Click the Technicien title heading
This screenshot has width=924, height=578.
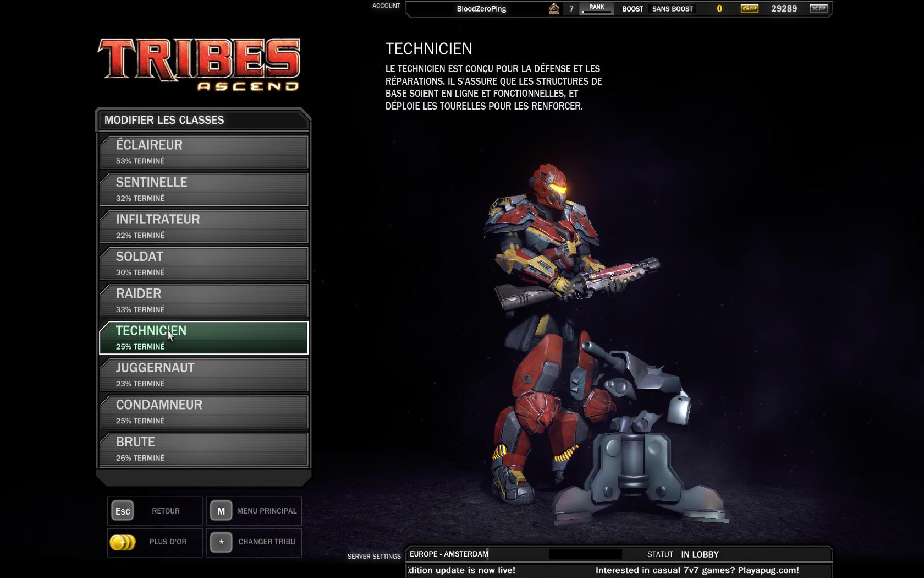428,48
